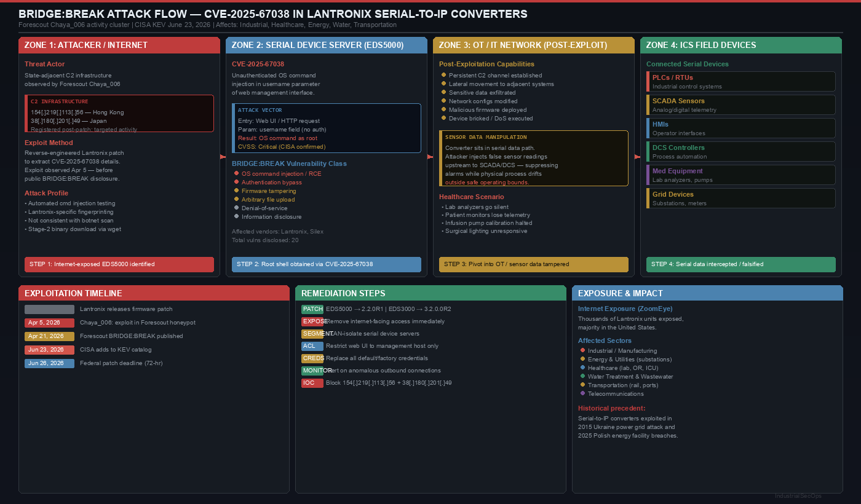Choose the DCS Controllers card
Image resolution: width=861 pixels, height=504 pixels.
point(741,152)
